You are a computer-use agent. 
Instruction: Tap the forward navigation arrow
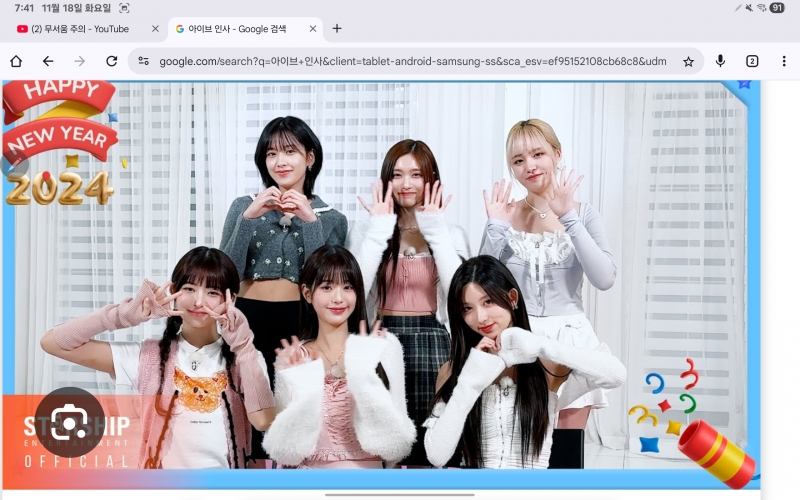coord(80,61)
